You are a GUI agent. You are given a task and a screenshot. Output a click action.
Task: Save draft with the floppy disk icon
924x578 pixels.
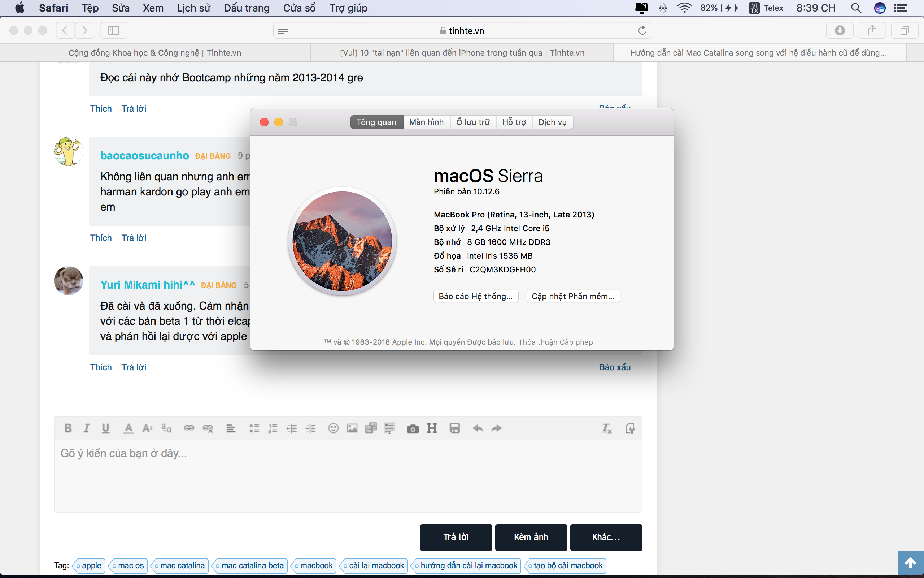pyautogui.click(x=455, y=428)
